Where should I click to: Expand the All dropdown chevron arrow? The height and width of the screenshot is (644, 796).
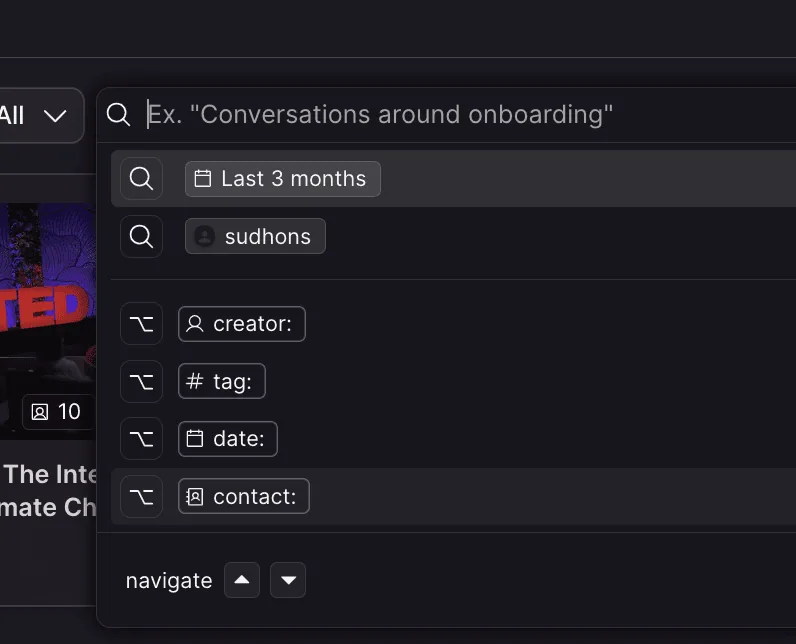[55, 116]
